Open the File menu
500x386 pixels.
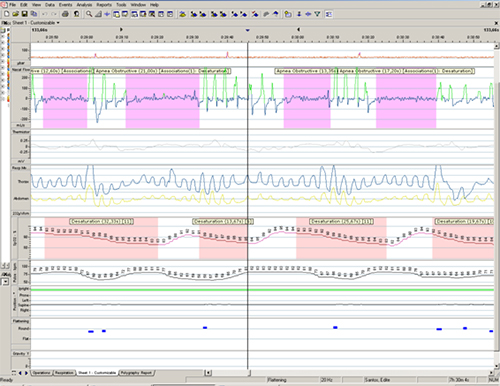point(13,5)
